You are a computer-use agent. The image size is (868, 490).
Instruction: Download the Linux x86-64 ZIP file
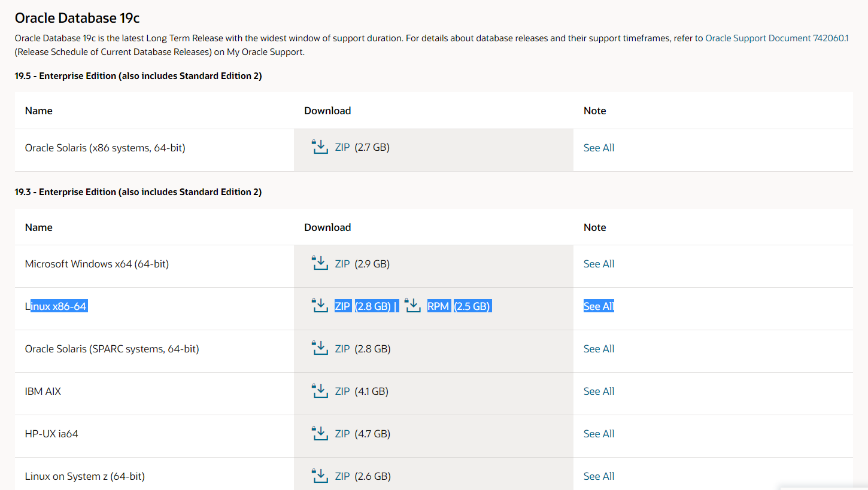point(342,306)
